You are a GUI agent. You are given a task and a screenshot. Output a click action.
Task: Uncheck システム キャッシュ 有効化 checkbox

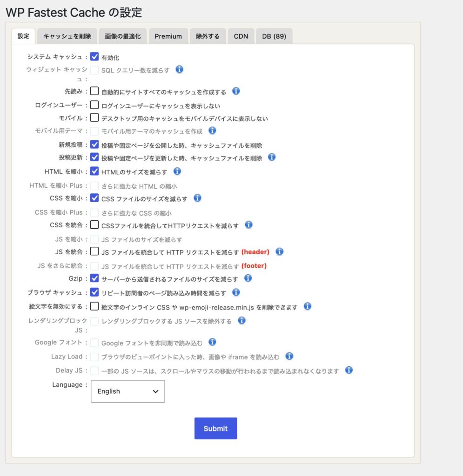point(94,57)
